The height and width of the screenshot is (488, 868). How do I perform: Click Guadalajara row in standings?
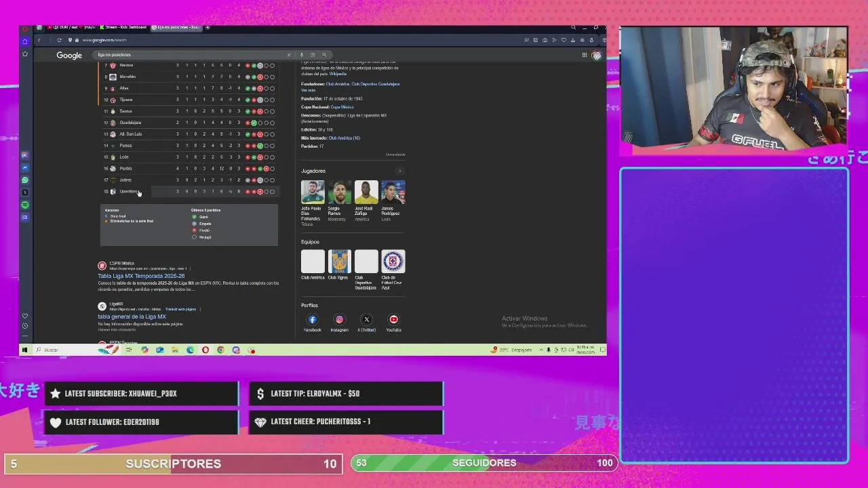click(x=189, y=123)
